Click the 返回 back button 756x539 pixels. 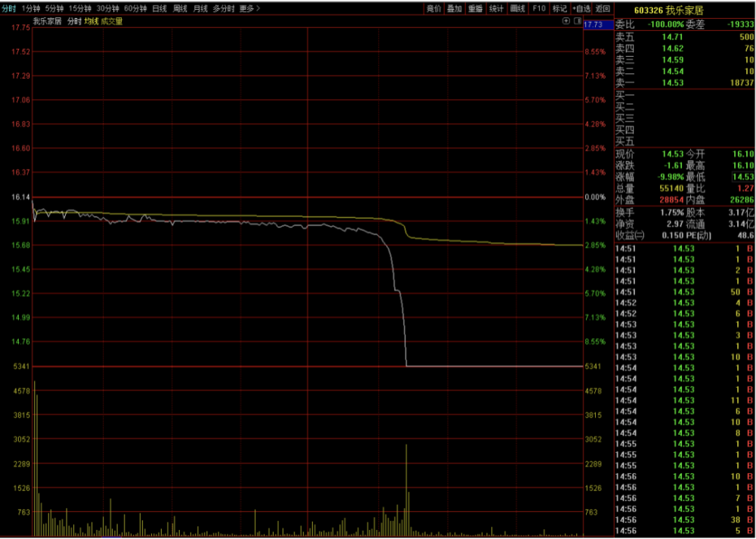(x=603, y=8)
